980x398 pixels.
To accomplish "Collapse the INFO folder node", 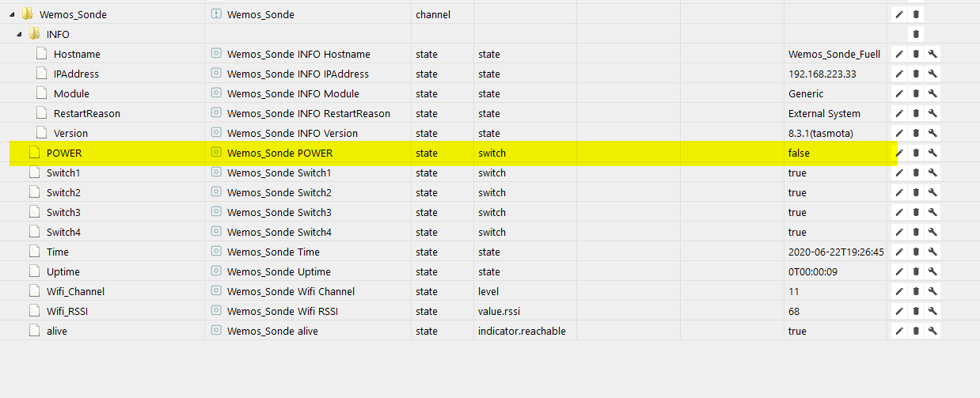I will point(19,34).
